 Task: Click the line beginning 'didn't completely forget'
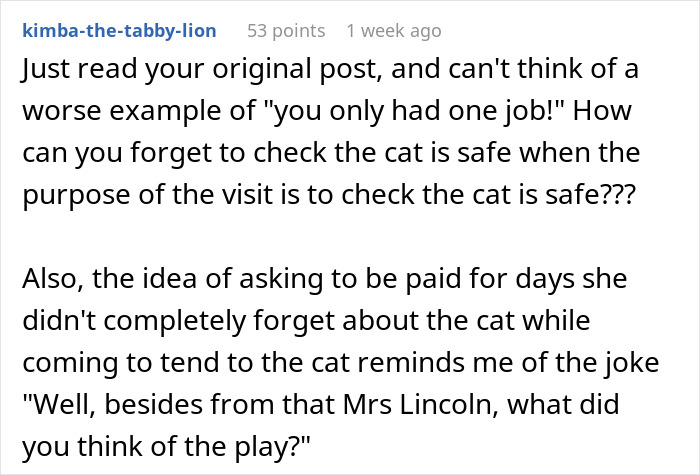coord(306,321)
